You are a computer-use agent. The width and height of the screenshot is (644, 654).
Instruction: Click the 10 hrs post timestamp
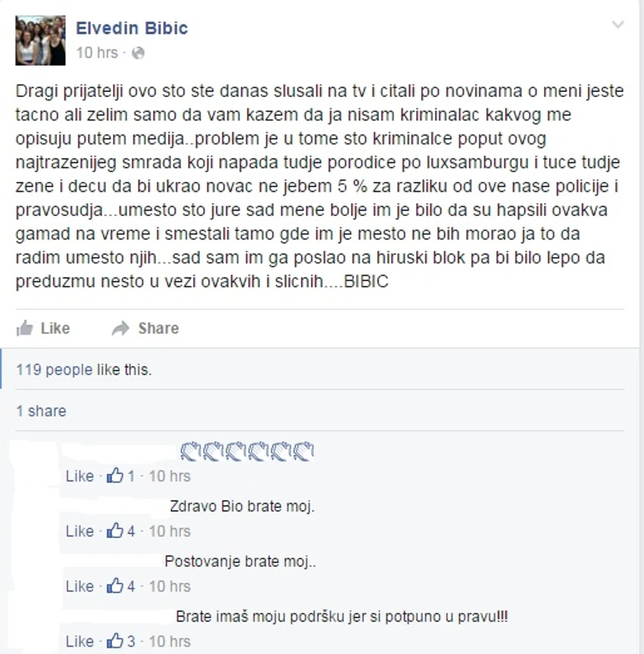pos(97,53)
